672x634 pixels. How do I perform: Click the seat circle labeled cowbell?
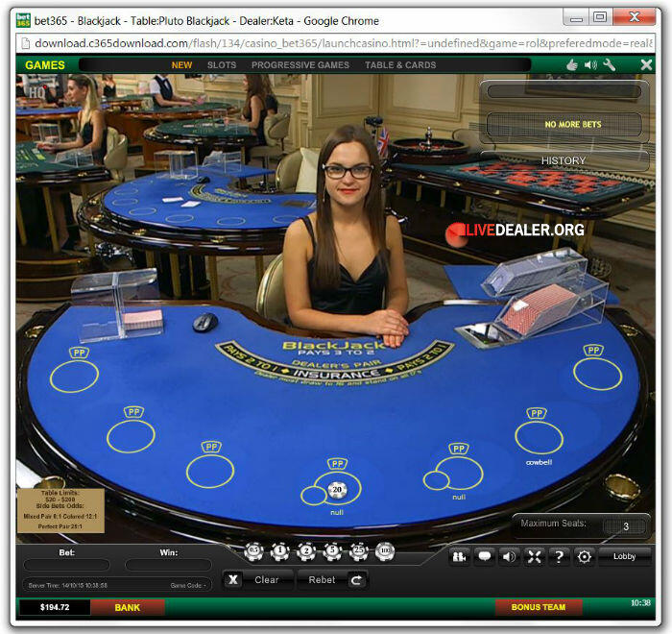[x=539, y=437]
